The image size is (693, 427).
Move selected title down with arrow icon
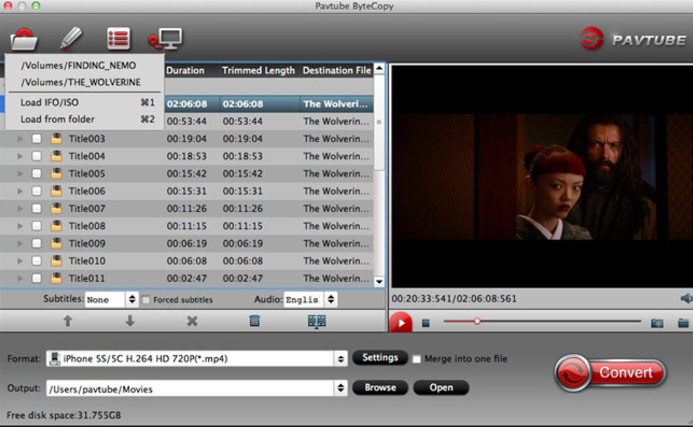[130, 321]
